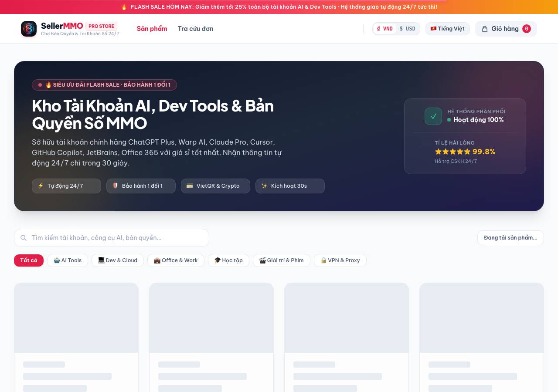Open the Giỏ hàng cart button
This screenshot has height=392, width=558.
(506, 29)
